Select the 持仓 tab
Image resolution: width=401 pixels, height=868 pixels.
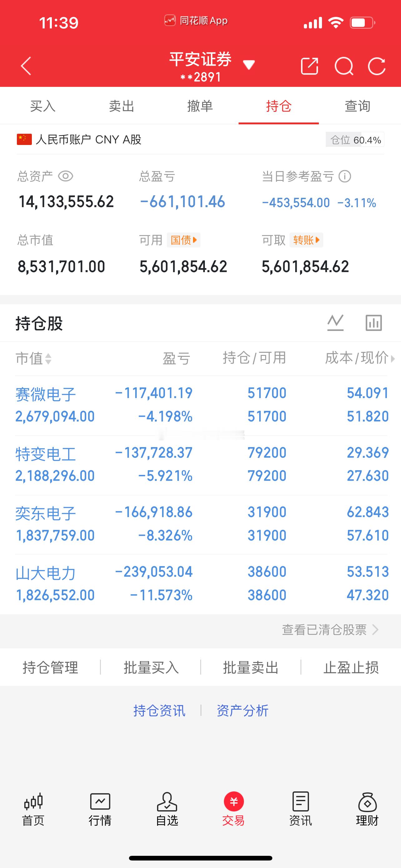click(279, 106)
